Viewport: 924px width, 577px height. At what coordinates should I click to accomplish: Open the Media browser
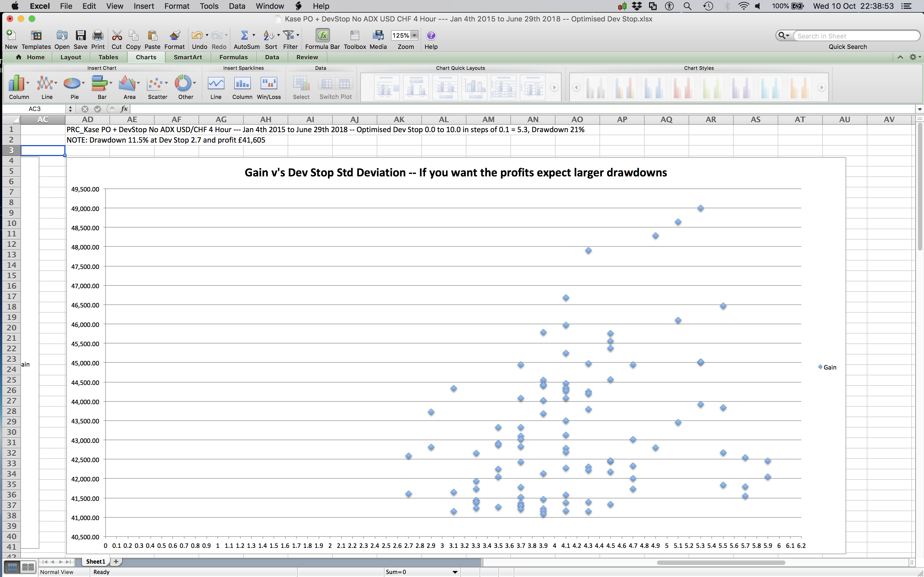pyautogui.click(x=378, y=35)
